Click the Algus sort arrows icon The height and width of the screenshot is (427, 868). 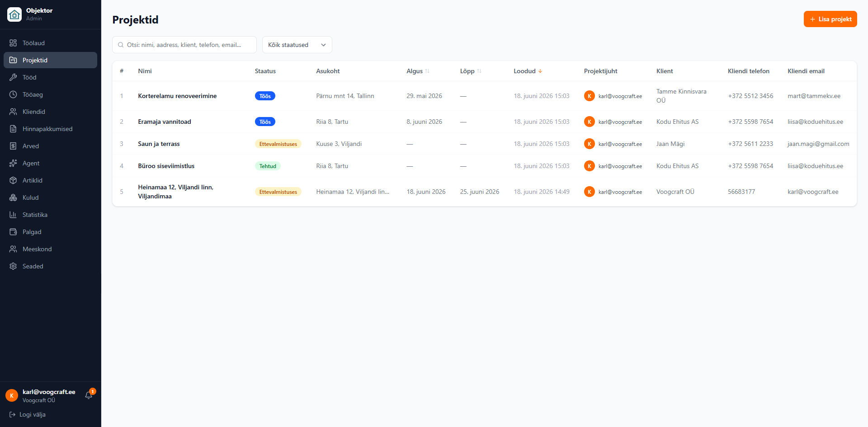427,71
